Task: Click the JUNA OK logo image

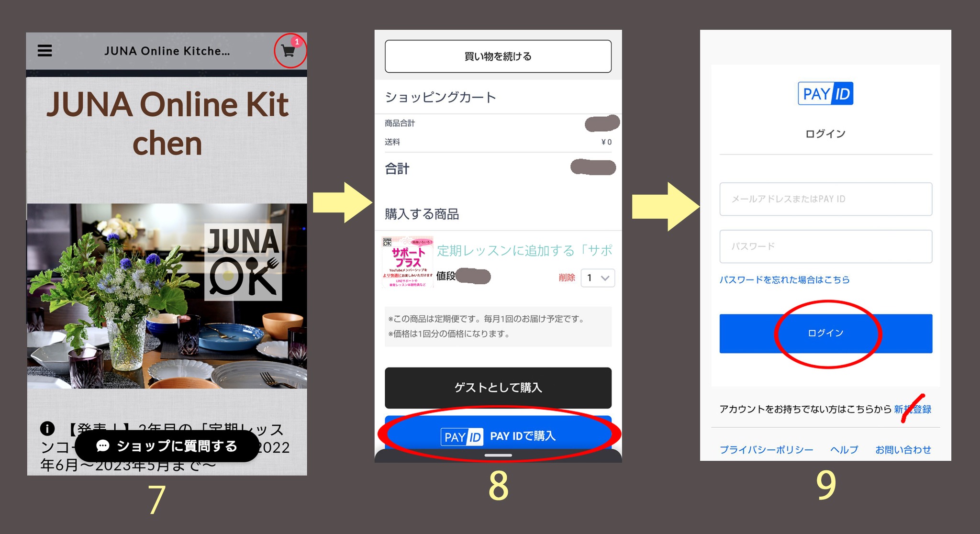Action: (x=243, y=262)
